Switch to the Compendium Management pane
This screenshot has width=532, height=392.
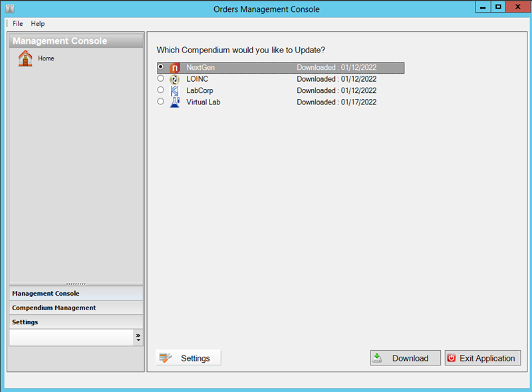click(x=76, y=308)
